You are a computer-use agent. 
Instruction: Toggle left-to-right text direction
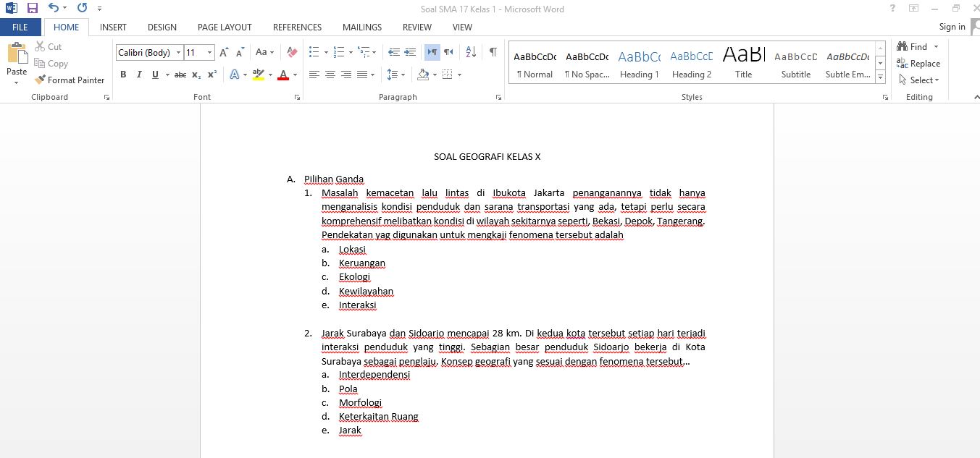click(432, 53)
